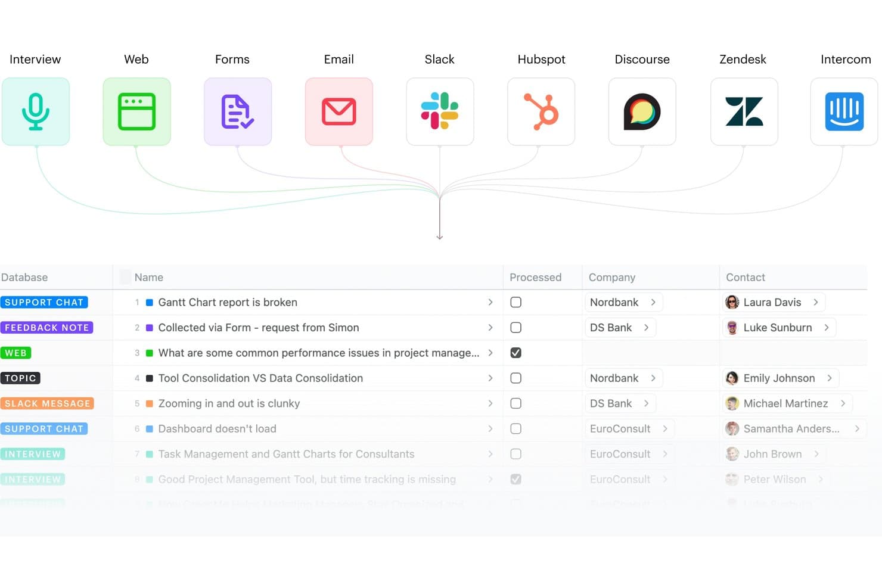Select the Web browser window icon
Image resolution: width=882 pixels, height=588 pixels.
coord(136,111)
